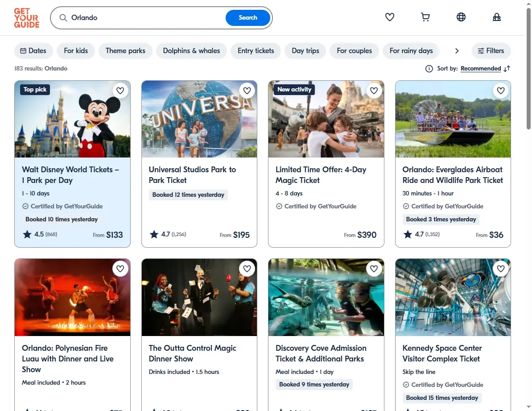Favorite the Universal Studios Park to Park card
Screen dimensions: 532x411
247,91
